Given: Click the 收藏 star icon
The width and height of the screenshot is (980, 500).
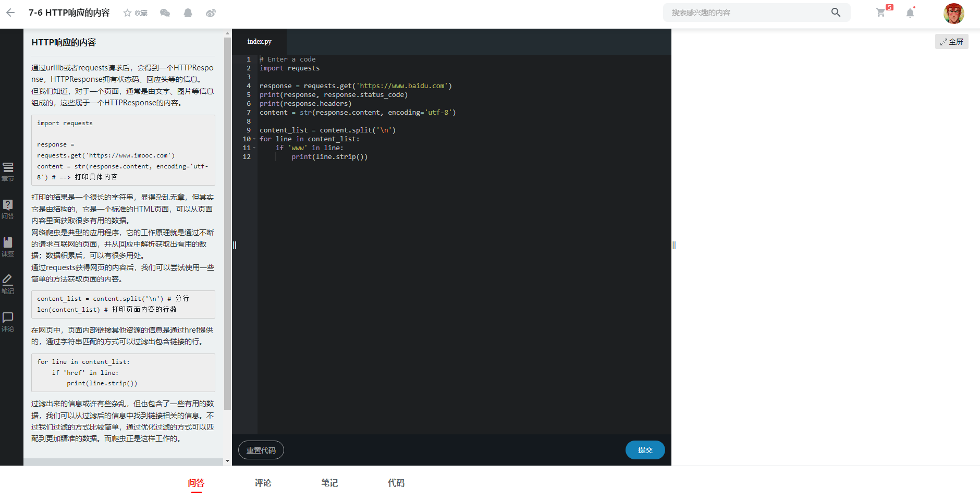Looking at the screenshot, I should point(127,13).
